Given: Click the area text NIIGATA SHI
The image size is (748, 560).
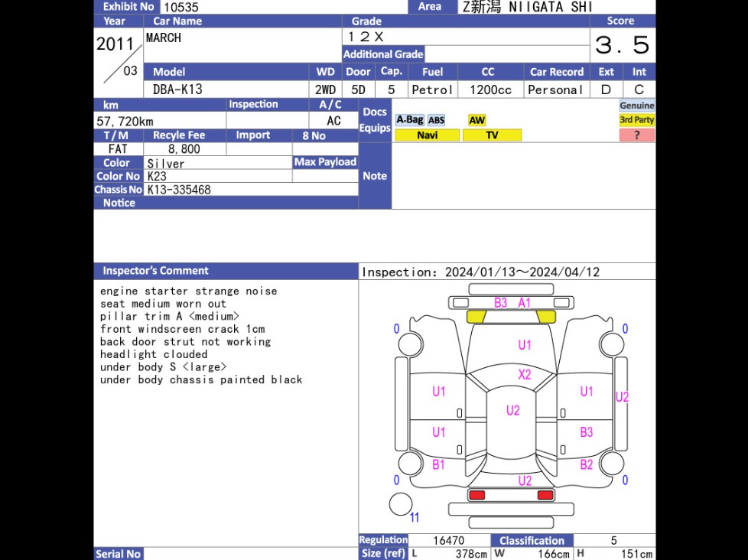Looking at the screenshot, I should 551,7.
